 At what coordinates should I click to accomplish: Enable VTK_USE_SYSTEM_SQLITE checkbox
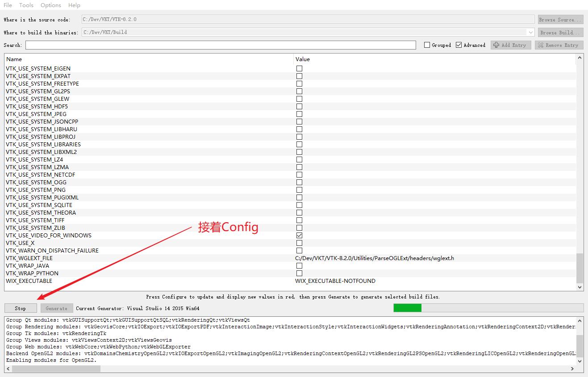299,205
